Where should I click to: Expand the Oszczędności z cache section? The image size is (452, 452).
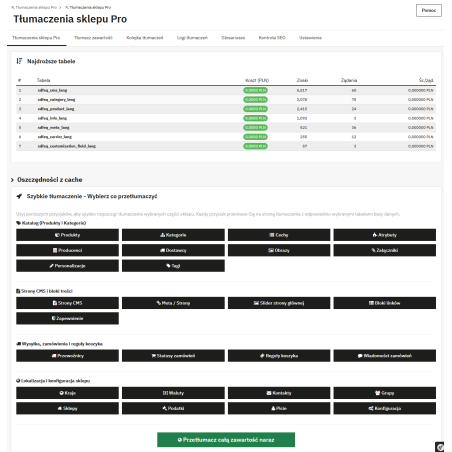(47, 180)
